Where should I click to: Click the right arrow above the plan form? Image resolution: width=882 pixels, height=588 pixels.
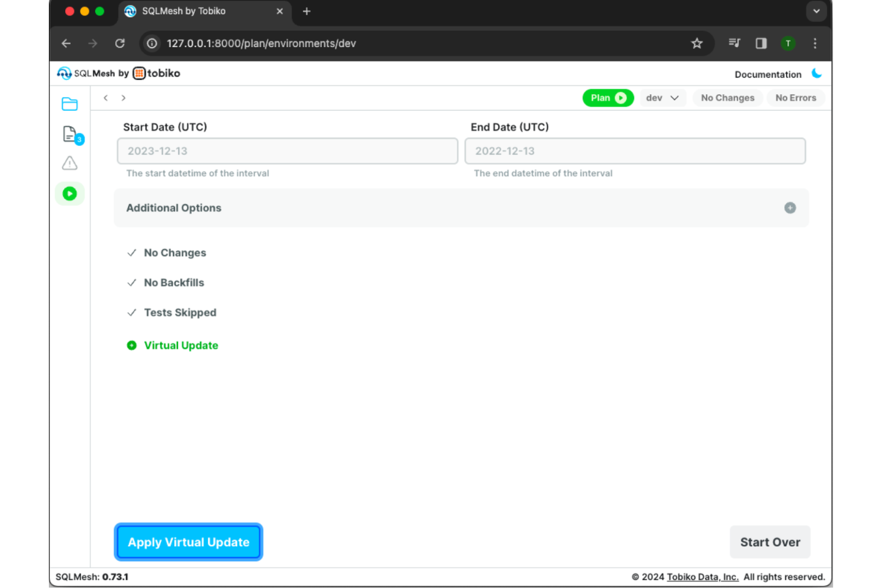pos(123,98)
